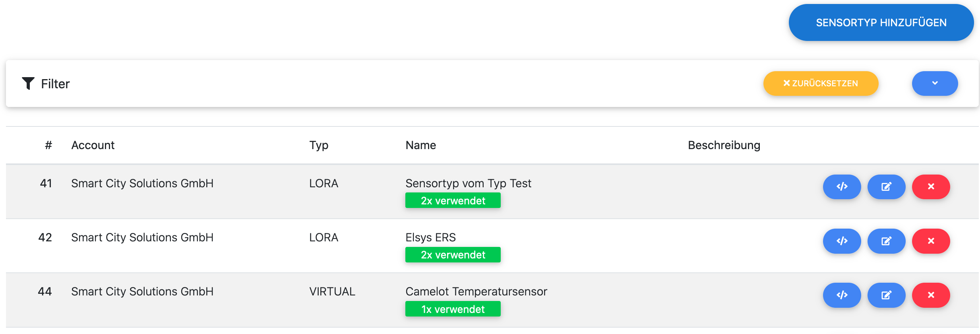Image resolution: width=980 pixels, height=334 pixels.
Task: Reset filters with Zurücksetzen button
Action: click(x=821, y=83)
